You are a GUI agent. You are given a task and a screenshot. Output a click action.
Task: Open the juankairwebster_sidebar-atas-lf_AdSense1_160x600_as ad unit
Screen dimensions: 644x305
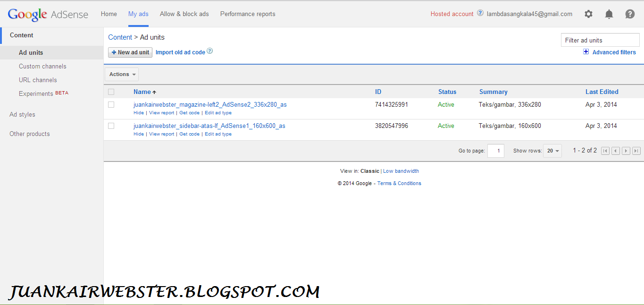[x=209, y=126]
